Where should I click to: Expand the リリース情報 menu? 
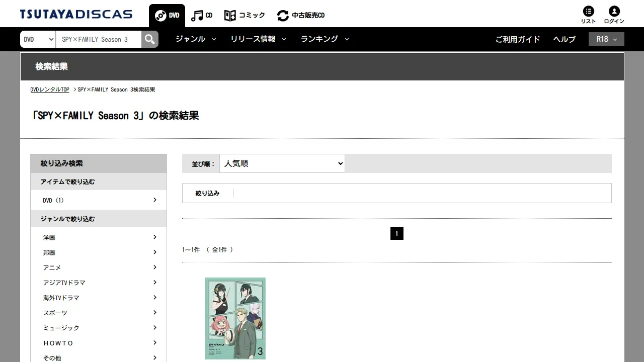click(258, 39)
